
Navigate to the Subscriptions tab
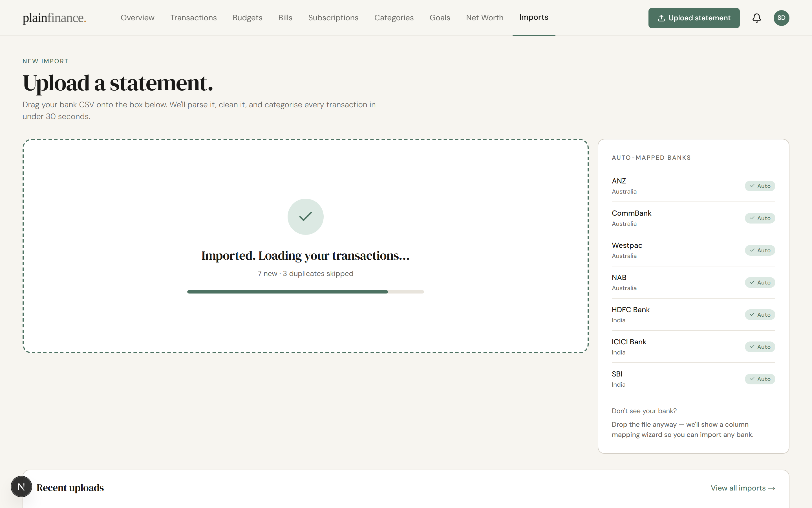333,18
